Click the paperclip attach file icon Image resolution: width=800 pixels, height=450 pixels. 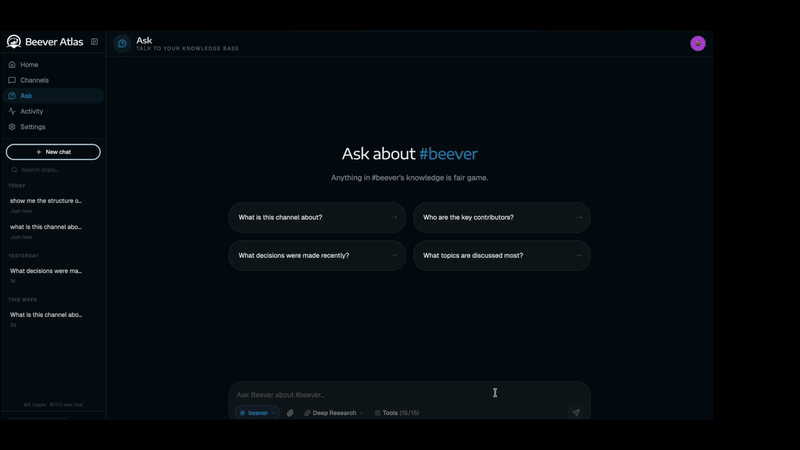(x=290, y=413)
